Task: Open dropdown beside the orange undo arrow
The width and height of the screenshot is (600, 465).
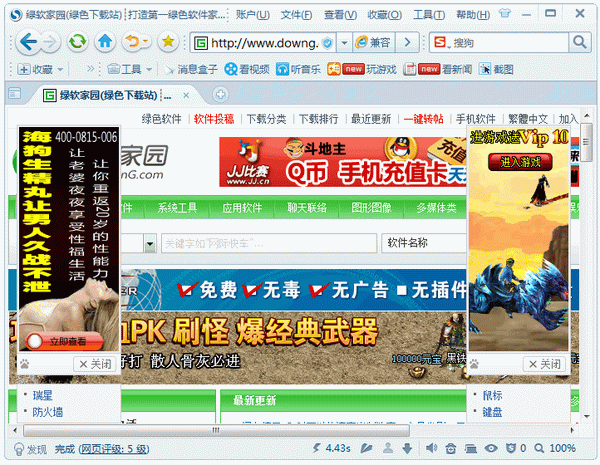Action: tap(146, 41)
